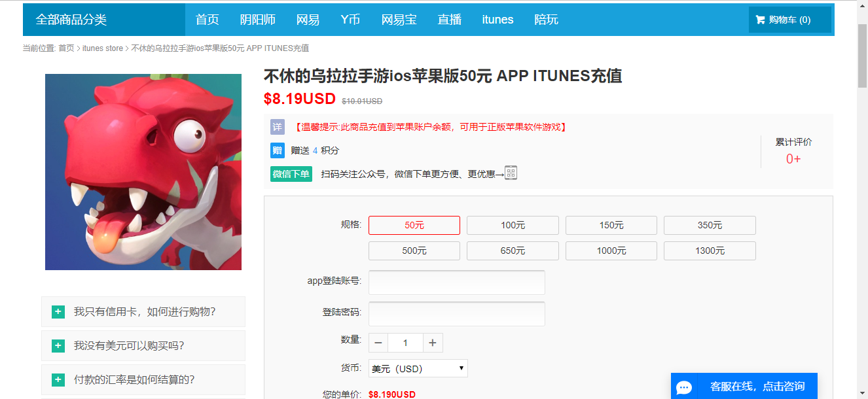Open itunes in the navigation bar

click(497, 20)
